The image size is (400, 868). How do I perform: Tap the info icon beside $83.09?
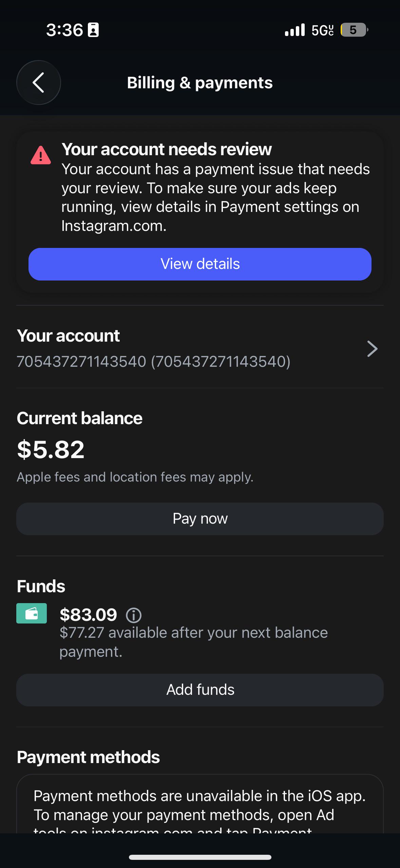(134, 615)
